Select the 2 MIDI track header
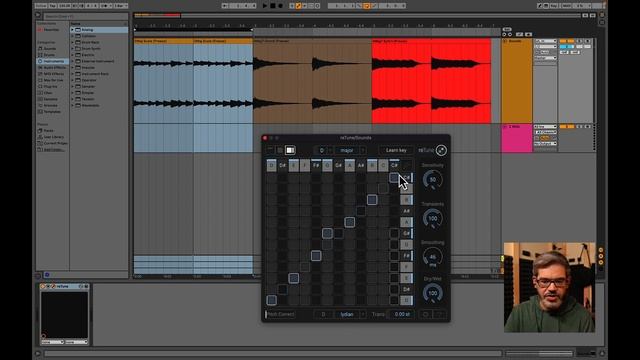The width and height of the screenshot is (640, 360). (x=517, y=138)
